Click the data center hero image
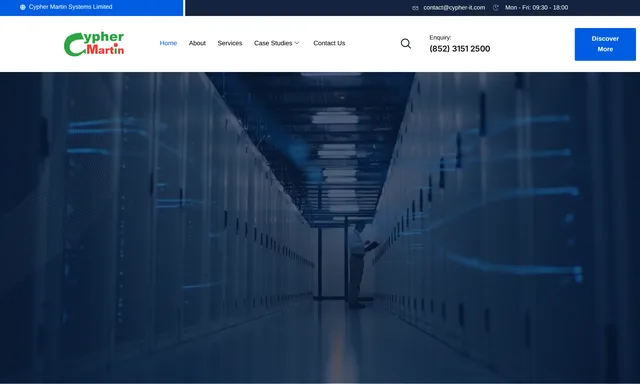 (320, 227)
